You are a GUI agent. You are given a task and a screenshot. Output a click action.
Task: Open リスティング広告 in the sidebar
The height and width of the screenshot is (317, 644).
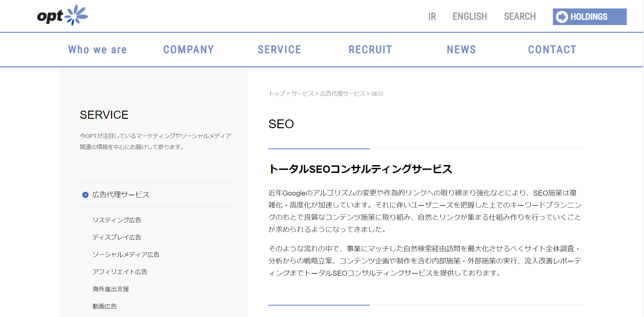117,220
